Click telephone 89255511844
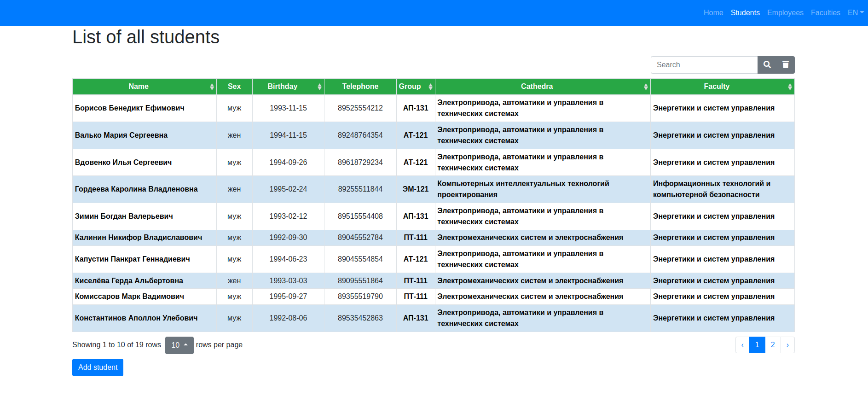The width and height of the screenshot is (868, 420). pos(360,189)
